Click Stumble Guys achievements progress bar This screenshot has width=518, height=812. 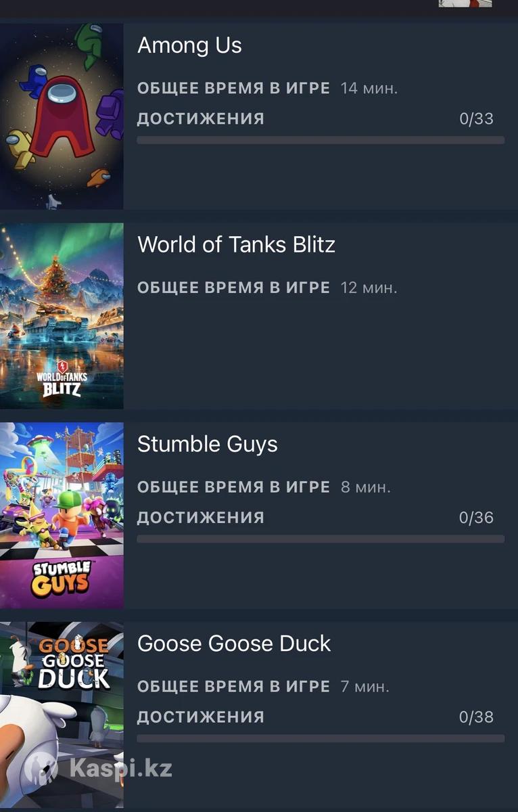[x=321, y=539]
